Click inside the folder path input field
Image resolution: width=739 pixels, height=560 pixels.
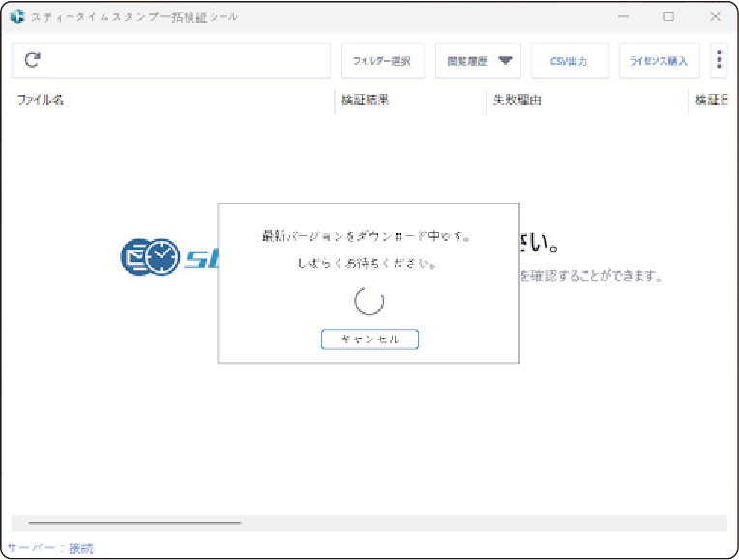pos(184,60)
